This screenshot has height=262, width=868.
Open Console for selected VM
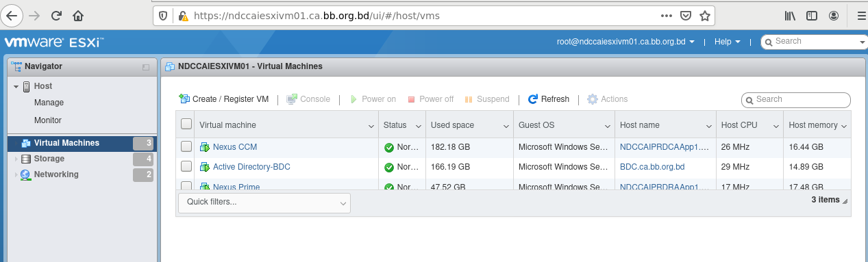click(x=308, y=99)
